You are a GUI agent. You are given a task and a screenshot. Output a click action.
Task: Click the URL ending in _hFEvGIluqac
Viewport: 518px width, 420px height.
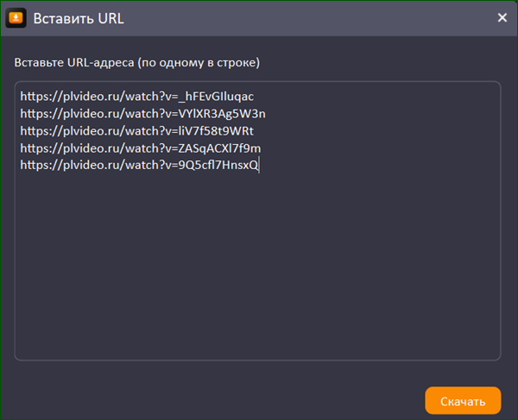pyautogui.click(x=136, y=97)
